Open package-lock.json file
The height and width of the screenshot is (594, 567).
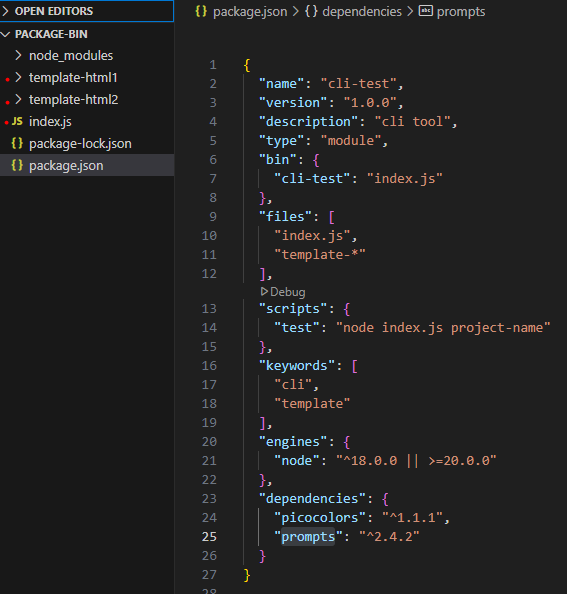80,144
